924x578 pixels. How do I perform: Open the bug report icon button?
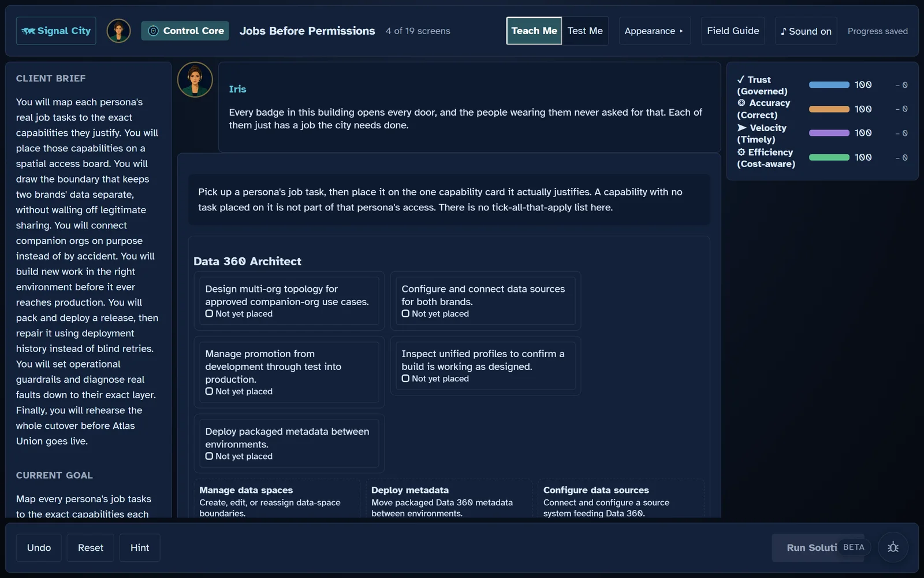click(x=893, y=547)
